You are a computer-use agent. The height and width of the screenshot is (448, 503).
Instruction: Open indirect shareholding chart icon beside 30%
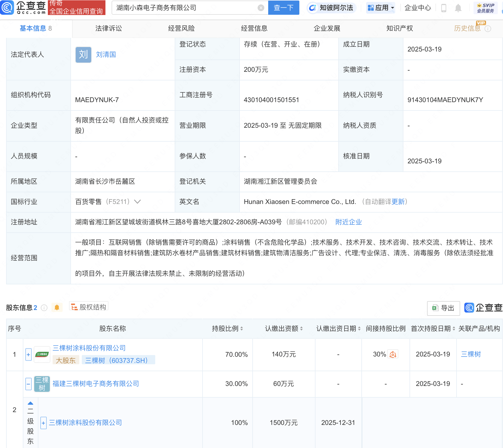pos(393,354)
